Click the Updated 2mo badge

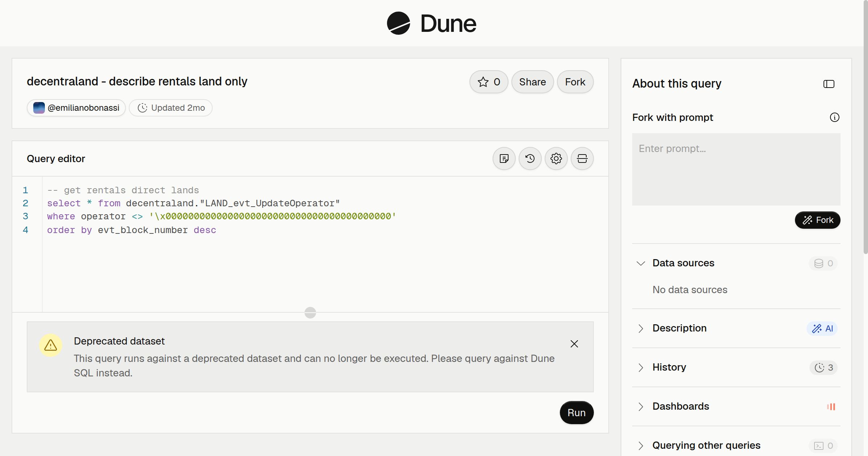(x=171, y=108)
